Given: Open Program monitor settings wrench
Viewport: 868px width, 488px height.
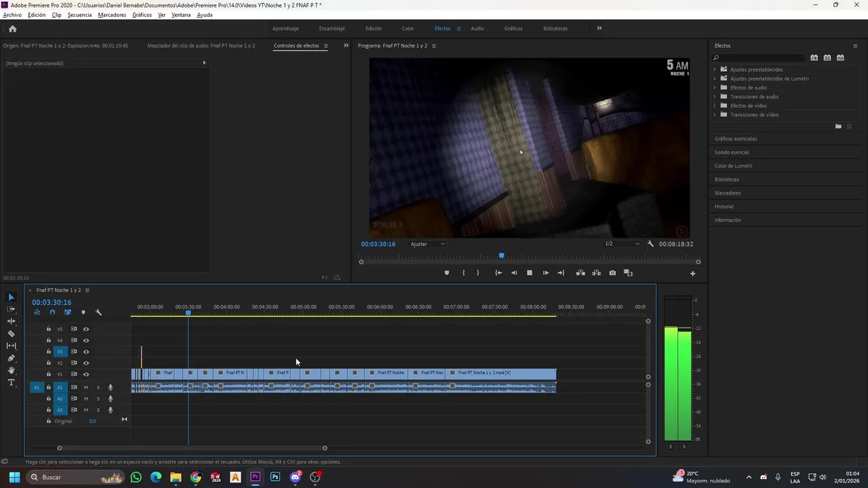Looking at the screenshot, I should click(x=650, y=244).
